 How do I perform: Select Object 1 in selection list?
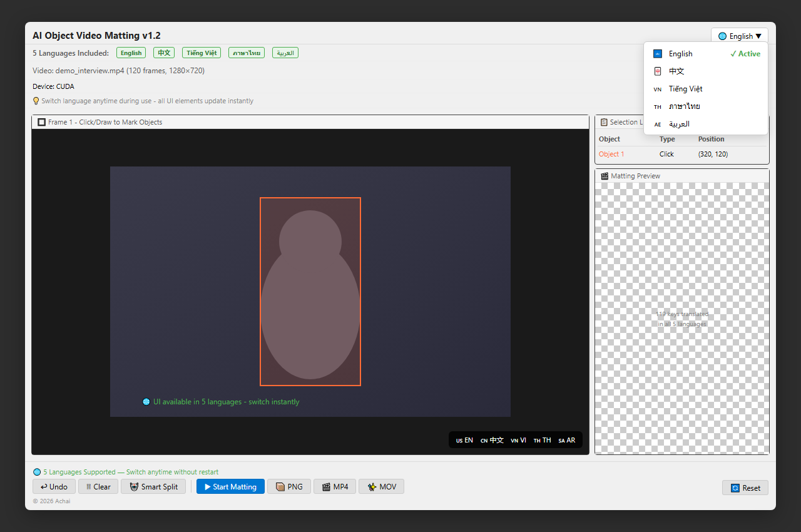coord(682,154)
